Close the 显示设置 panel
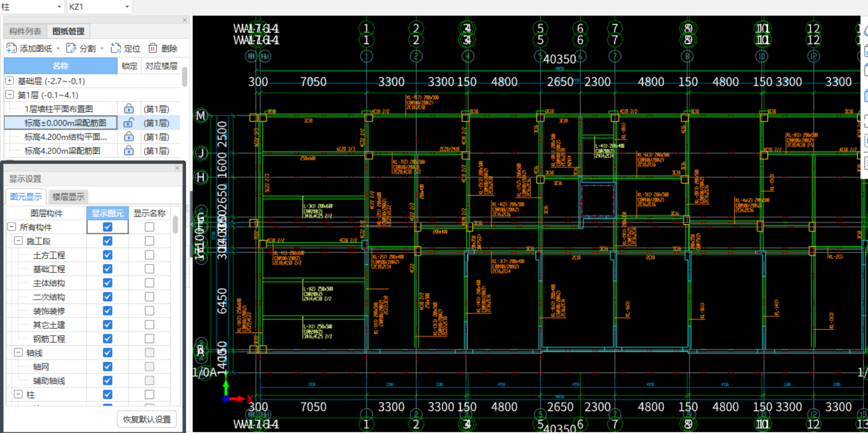This screenshot has height=433, width=868. pos(178,168)
